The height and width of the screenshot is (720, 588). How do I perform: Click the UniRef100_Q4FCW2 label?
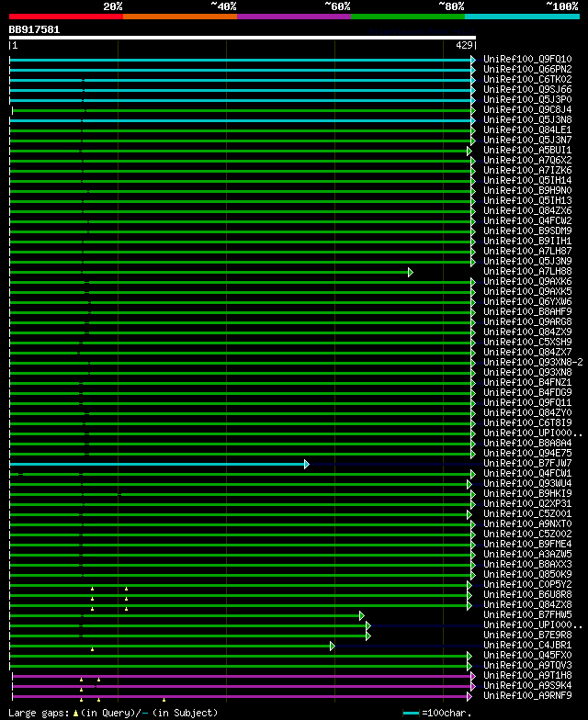click(527, 220)
